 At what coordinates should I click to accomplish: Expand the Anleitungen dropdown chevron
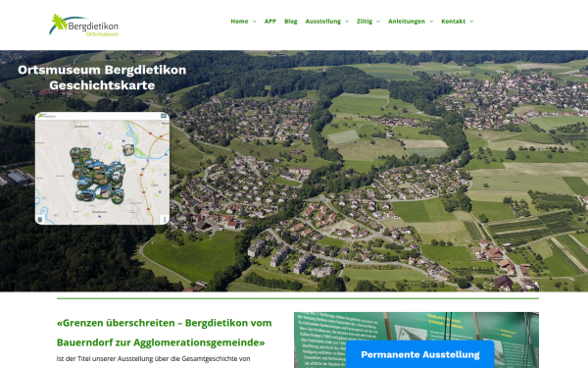point(431,22)
